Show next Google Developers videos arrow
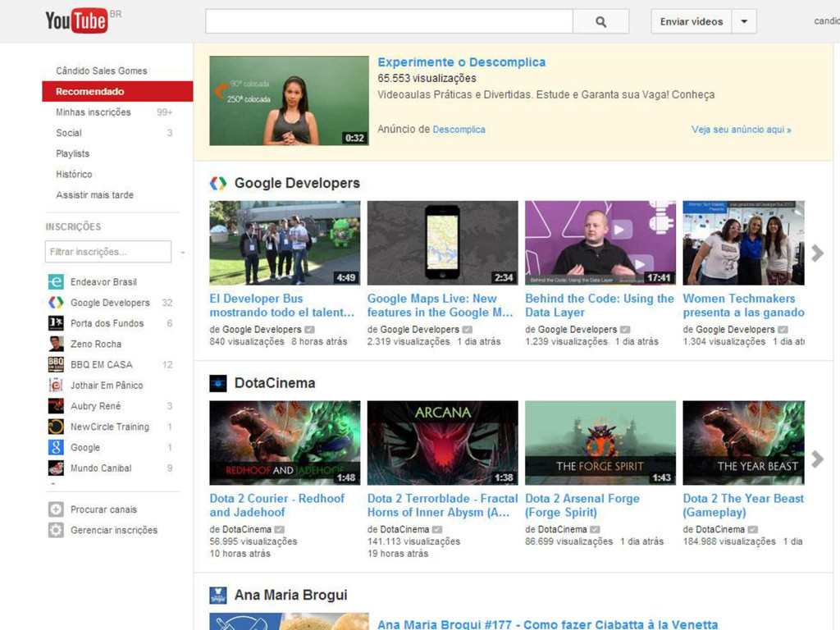Screen dimensions: 840x630 [x=818, y=253]
